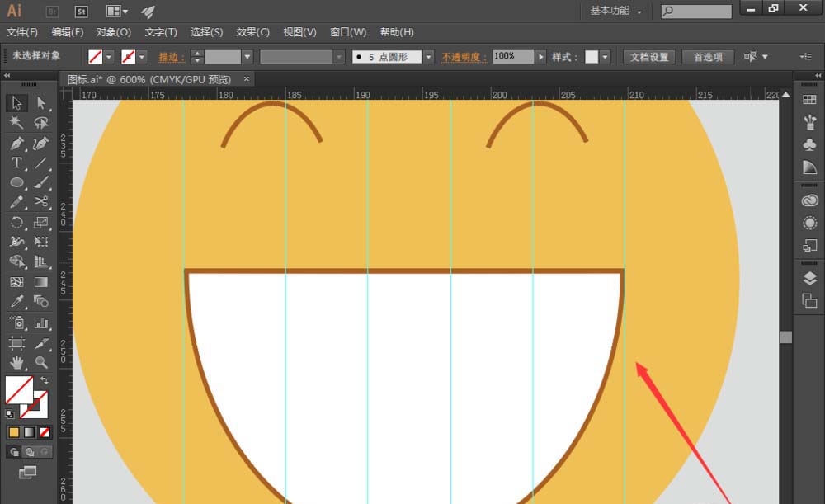Open the 对象(O) menu
This screenshot has width=825, height=504.
click(x=114, y=33)
